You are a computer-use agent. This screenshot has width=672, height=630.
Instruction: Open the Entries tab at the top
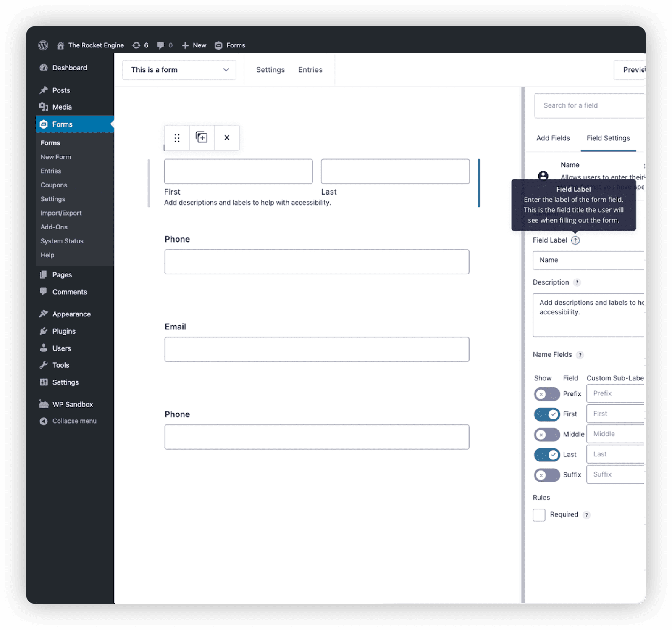[x=310, y=70]
